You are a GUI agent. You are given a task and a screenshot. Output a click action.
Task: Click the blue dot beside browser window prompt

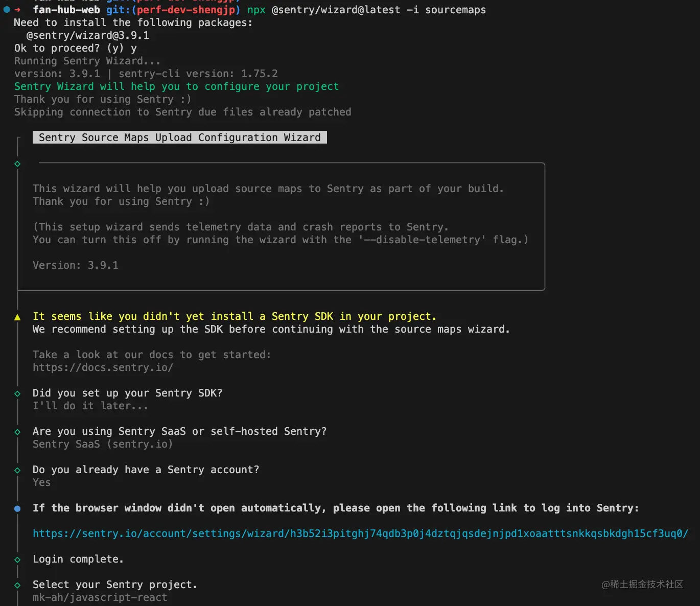click(x=17, y=508)
